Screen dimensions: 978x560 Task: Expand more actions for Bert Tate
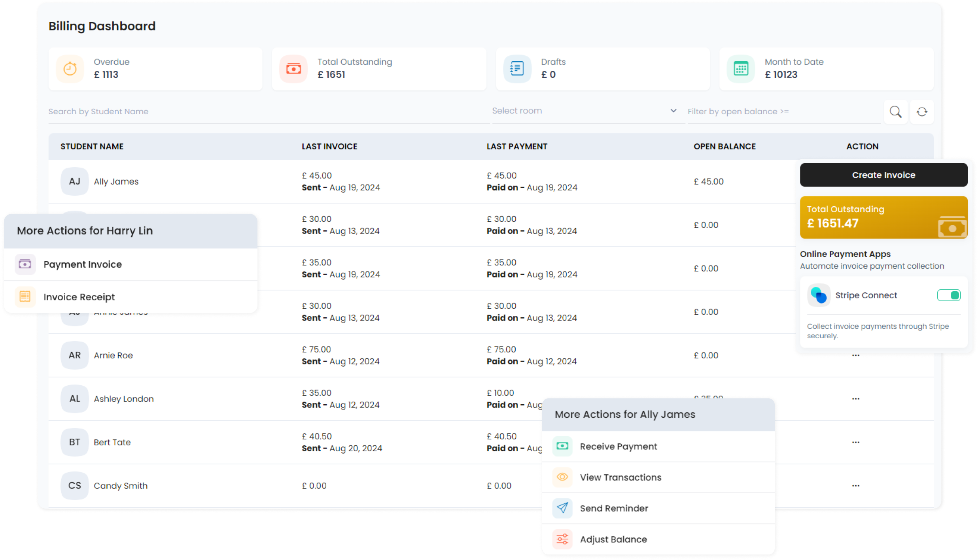856,442
